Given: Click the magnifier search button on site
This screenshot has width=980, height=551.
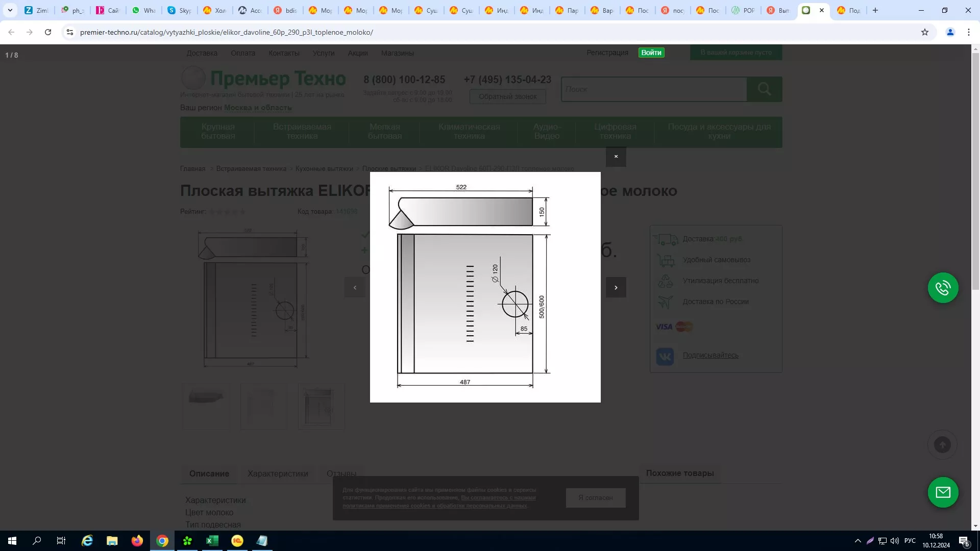Looking at the screenshot, I should [764, 89].
